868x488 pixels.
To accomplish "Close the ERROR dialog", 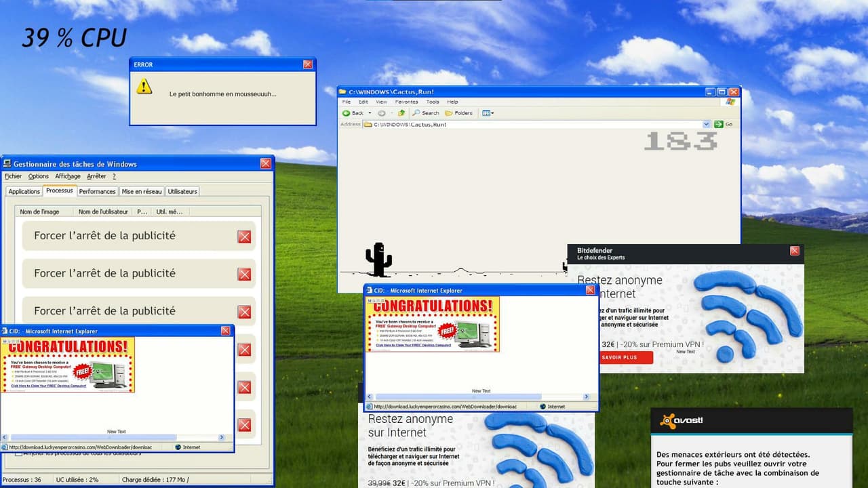I will [308, 64].
